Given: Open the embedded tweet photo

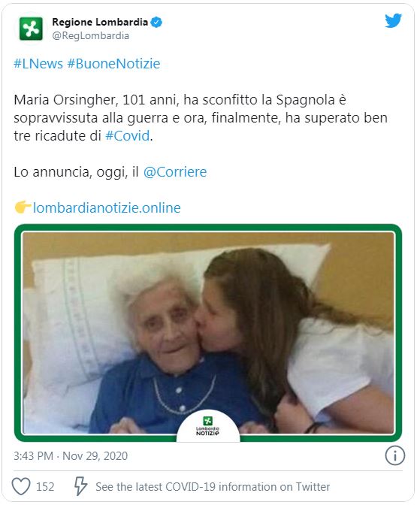Looking at the screenshot, I should tap(208, 333).
